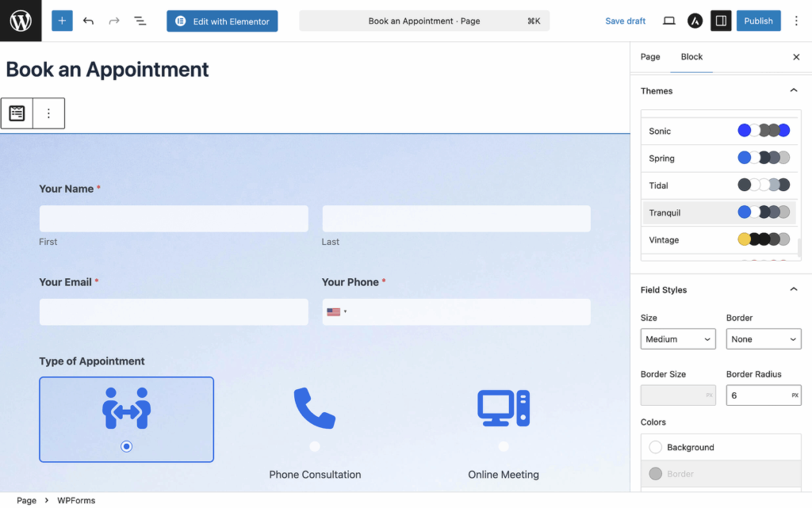The width and height of the screenshot is (812, 508).
Task: Click the WordPress logo icon
Action: coord(19,21)
